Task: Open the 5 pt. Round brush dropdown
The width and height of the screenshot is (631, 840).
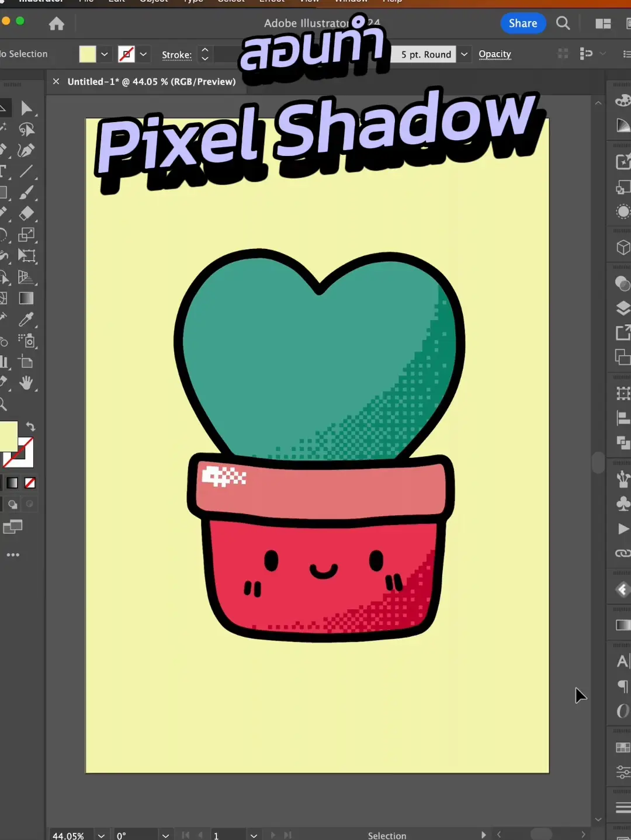Action: point(463,54)
